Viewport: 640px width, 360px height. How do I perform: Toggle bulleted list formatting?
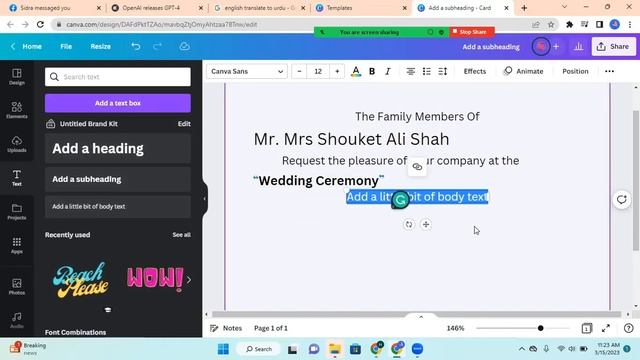[427, 71]
